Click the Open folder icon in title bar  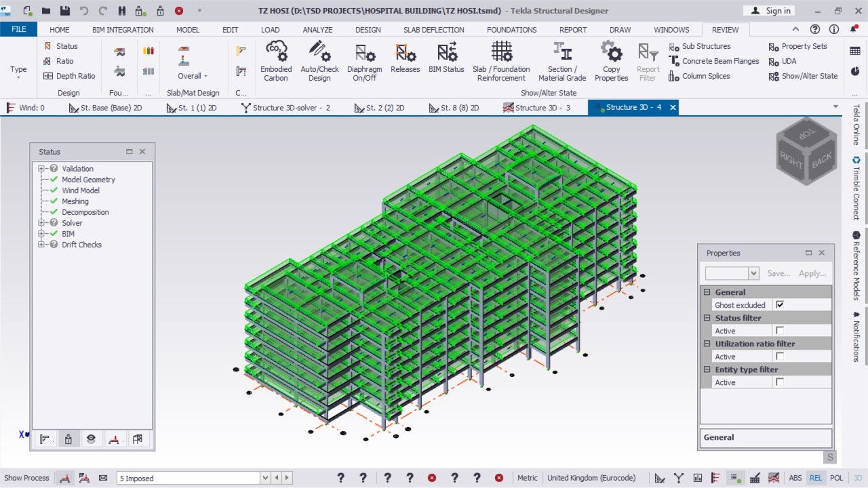point(46,11)
